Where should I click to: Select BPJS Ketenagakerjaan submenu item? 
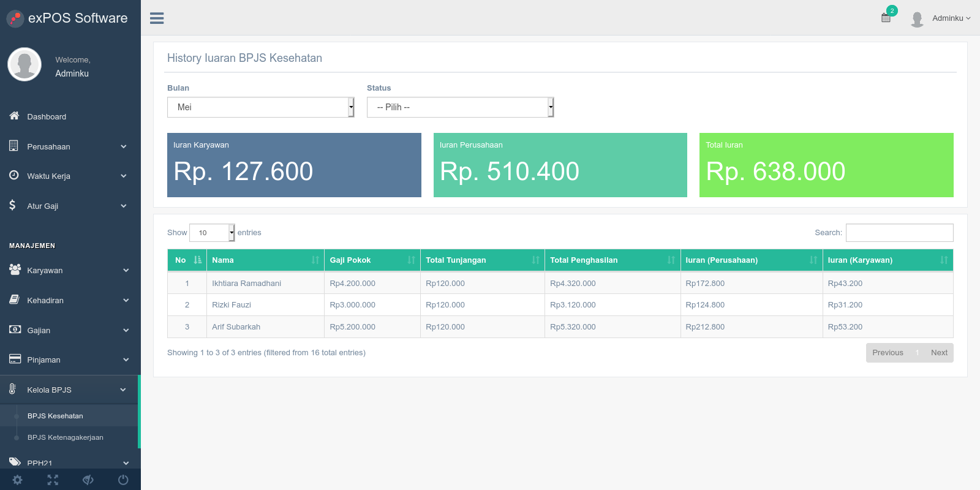tap(66, 437)
